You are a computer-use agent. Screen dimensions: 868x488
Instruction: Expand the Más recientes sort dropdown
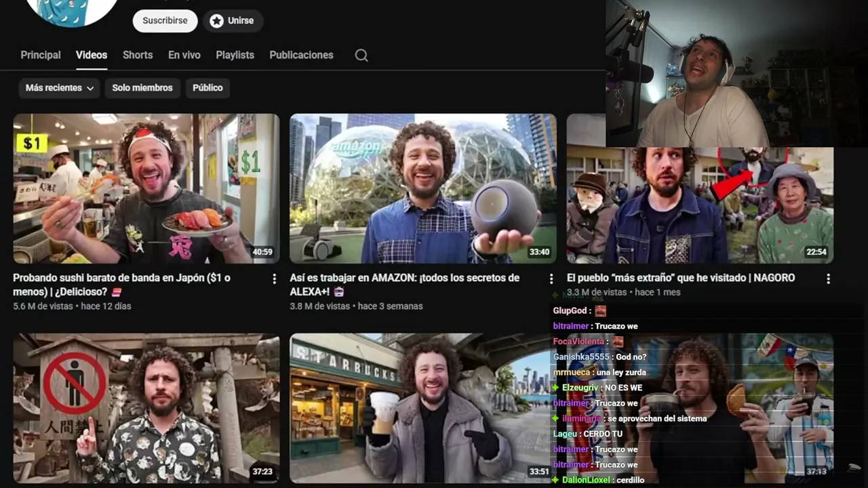coord(60,88)
